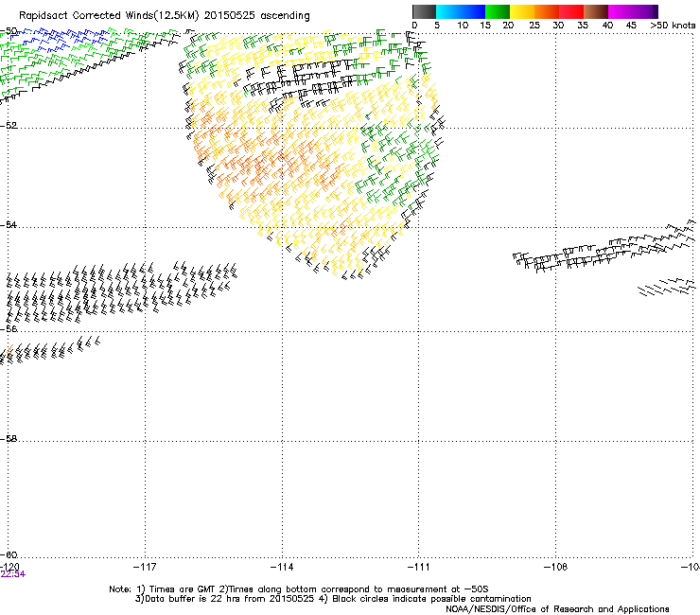
Task: Click the date text '20150525 ascending' in the title
Action: click(x=256, y=15)
